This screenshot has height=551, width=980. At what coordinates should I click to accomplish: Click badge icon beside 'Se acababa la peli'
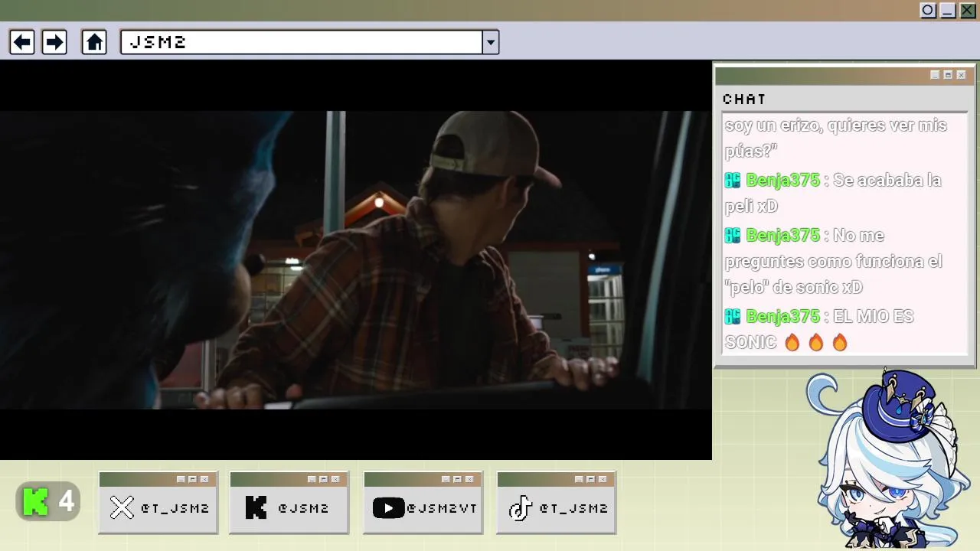(x=733, y=181)
